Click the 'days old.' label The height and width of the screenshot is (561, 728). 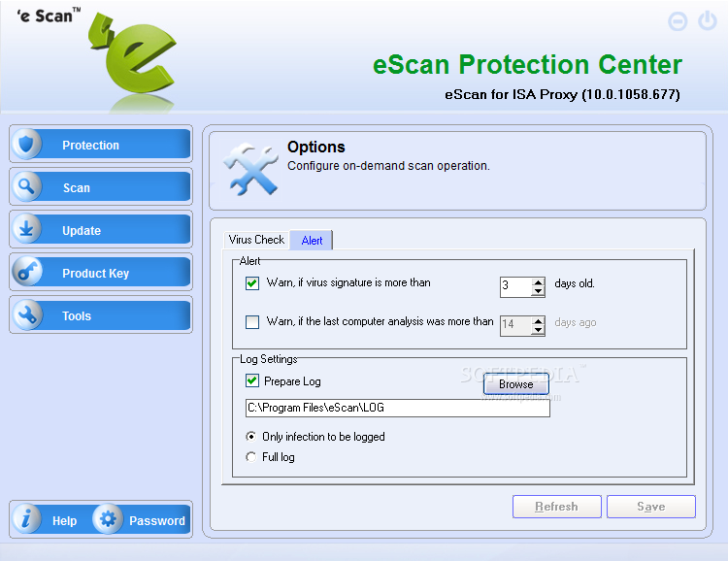pyautogui.click(x=575, y=283)
